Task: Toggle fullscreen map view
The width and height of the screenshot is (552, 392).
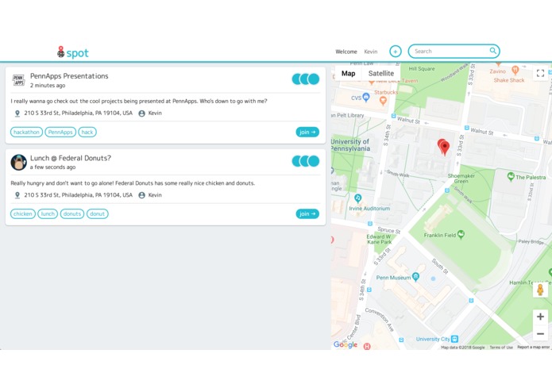Action: (540, 73)
